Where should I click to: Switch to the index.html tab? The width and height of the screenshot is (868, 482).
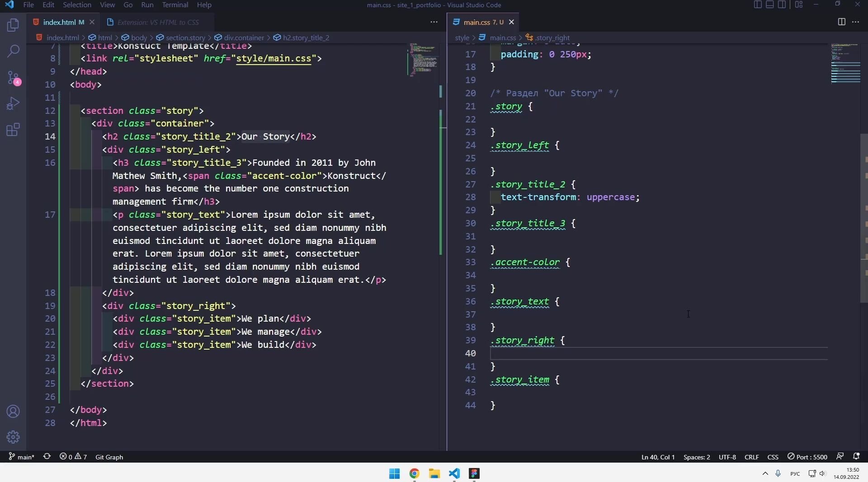coord(59,22)
